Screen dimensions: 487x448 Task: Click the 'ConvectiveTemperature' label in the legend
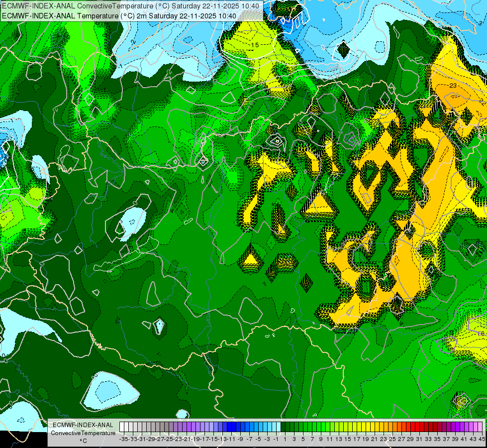pos(83,433)
